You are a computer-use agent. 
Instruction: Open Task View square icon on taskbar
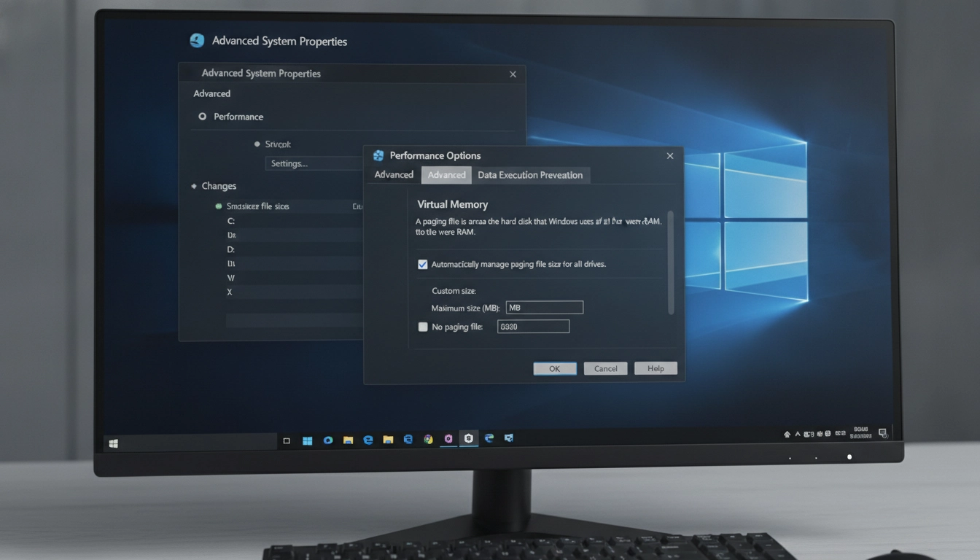287,440
